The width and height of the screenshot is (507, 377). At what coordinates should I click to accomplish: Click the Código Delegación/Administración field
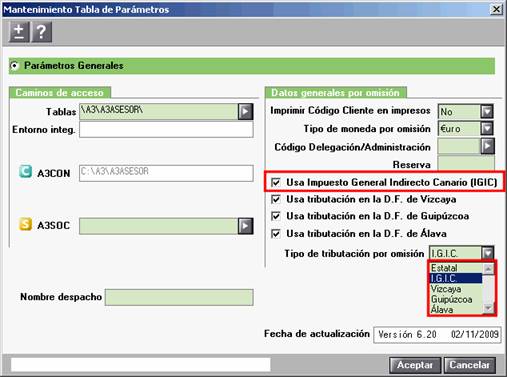459,146
